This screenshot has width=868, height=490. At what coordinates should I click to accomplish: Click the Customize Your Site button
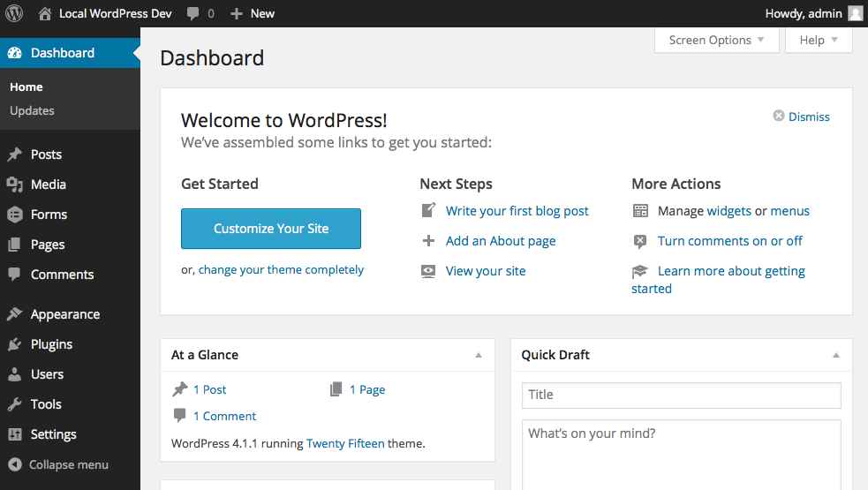pyautogui.click(x=271, y=229)
